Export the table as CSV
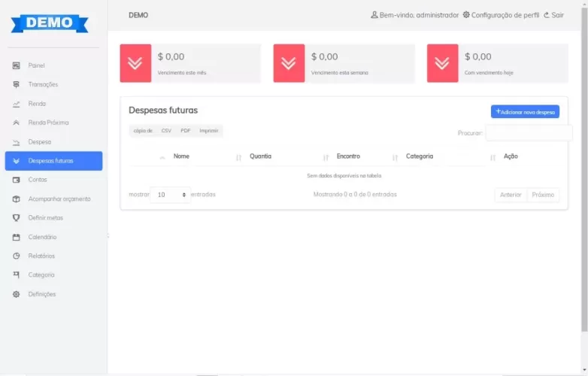This screenshot has height=376, width=588. pyautogui.click(x=166, y=131)
